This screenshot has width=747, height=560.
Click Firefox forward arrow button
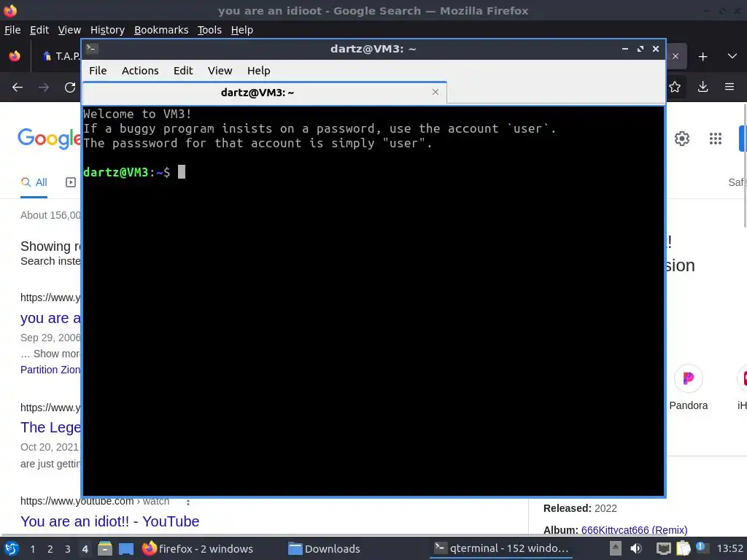[x=44, y=87]
